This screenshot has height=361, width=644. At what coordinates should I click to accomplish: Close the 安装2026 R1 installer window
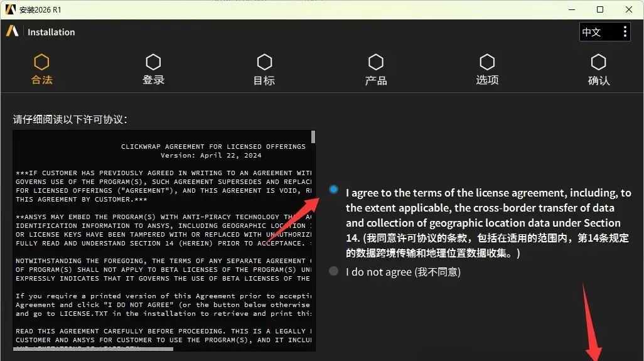(x=629, y=9)
